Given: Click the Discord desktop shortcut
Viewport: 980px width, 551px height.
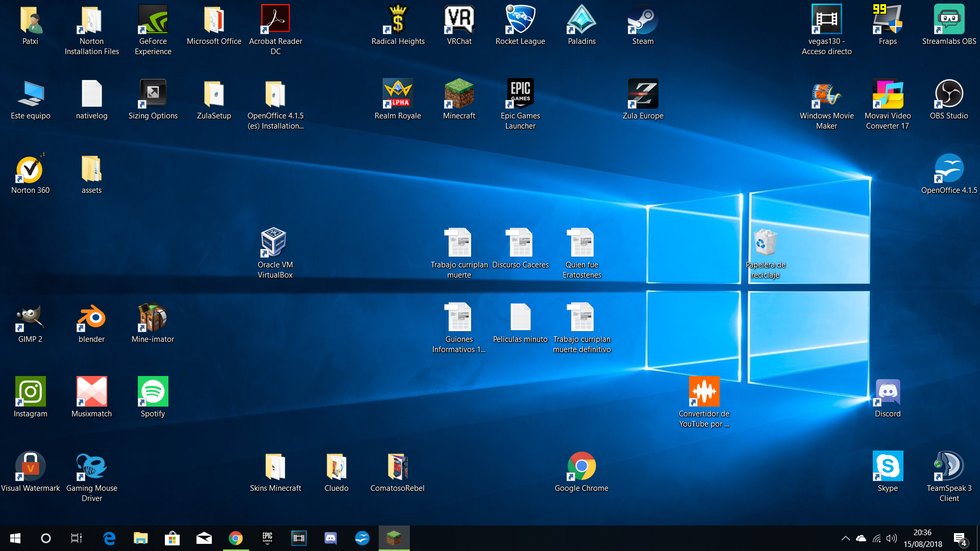Looking at the screenshot, I should 888,392.
